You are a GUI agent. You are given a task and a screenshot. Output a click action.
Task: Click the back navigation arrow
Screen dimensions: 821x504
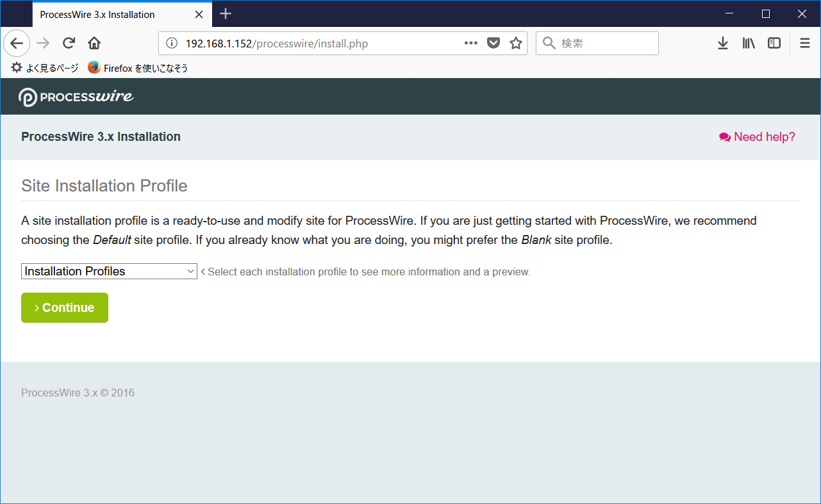pos(17,43)
